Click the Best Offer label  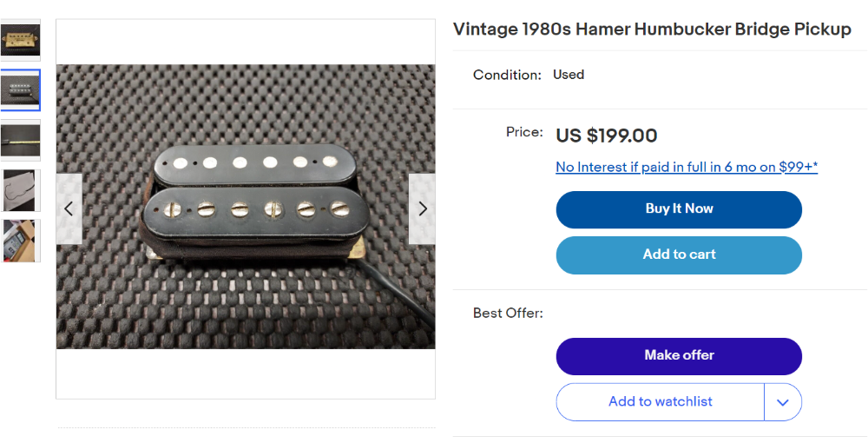click(x=508, y=313)
